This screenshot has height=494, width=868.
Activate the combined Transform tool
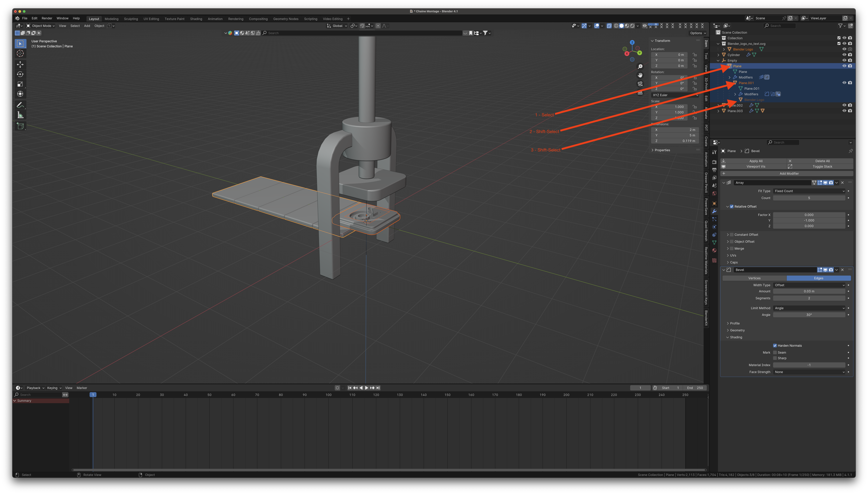[x=20, y=94]
